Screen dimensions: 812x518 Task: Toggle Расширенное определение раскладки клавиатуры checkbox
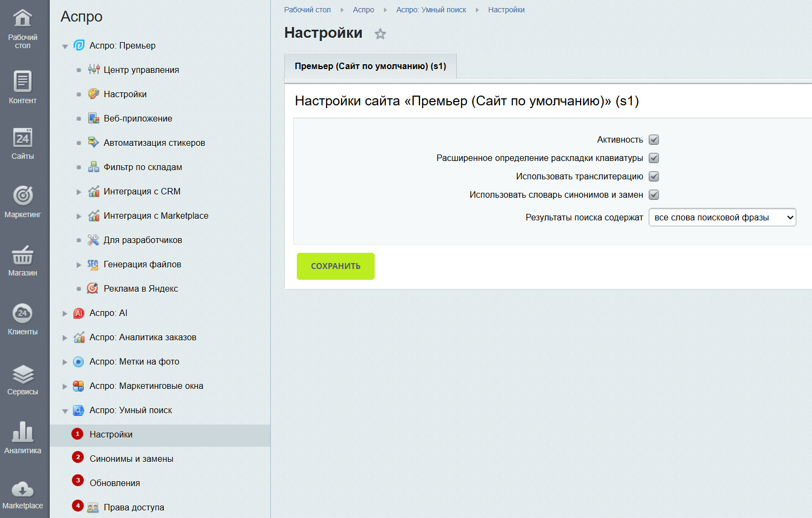pos(654,158)
